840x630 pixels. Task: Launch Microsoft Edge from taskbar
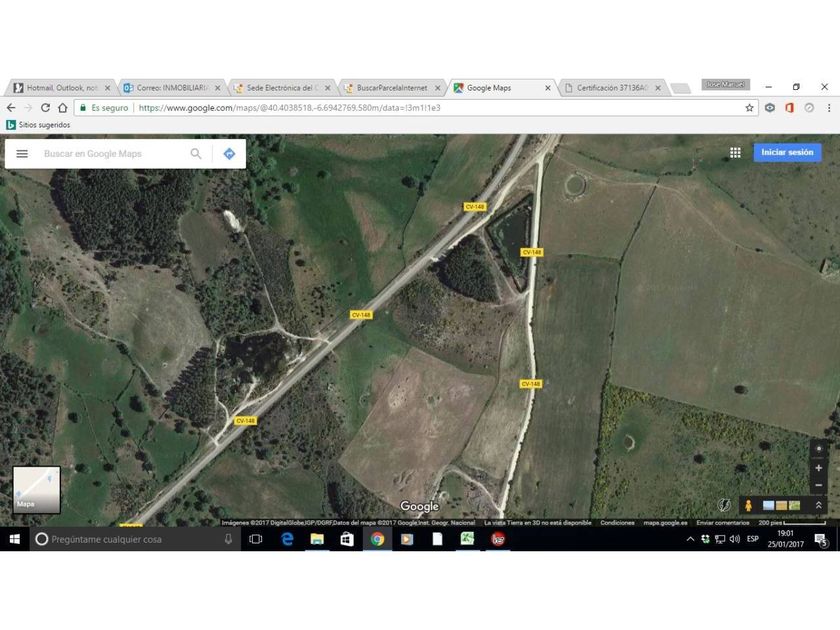pos(287,539)
